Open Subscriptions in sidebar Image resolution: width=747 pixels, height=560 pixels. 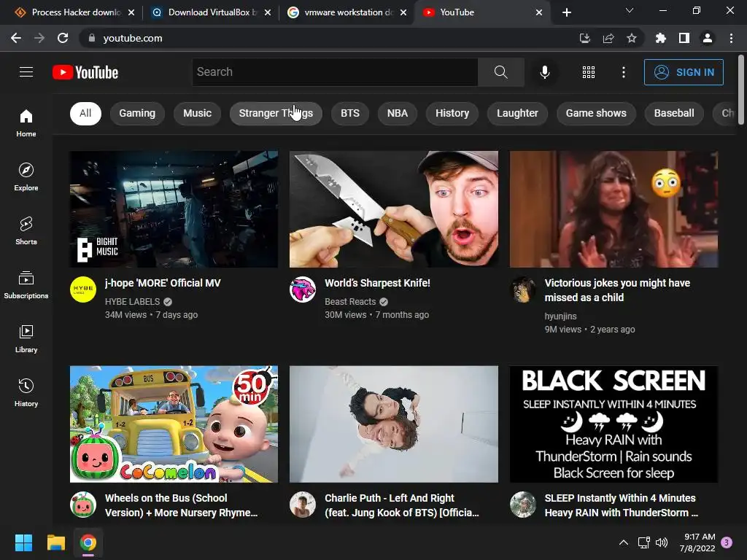(x=26, y=284)
